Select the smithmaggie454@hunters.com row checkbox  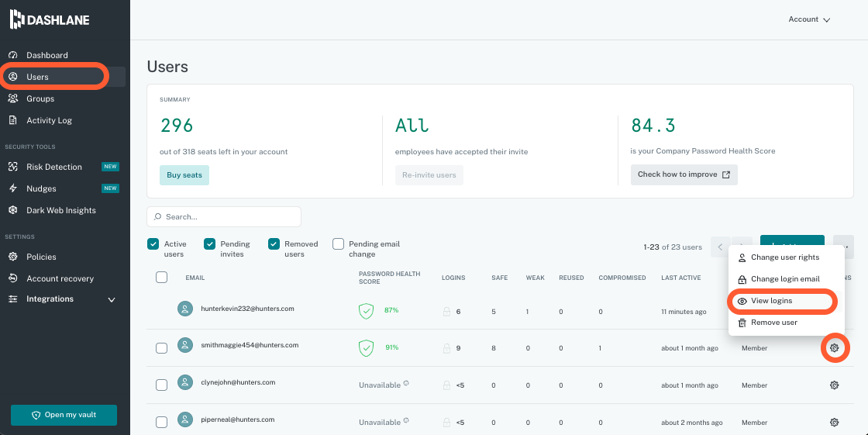coord(161,348)
